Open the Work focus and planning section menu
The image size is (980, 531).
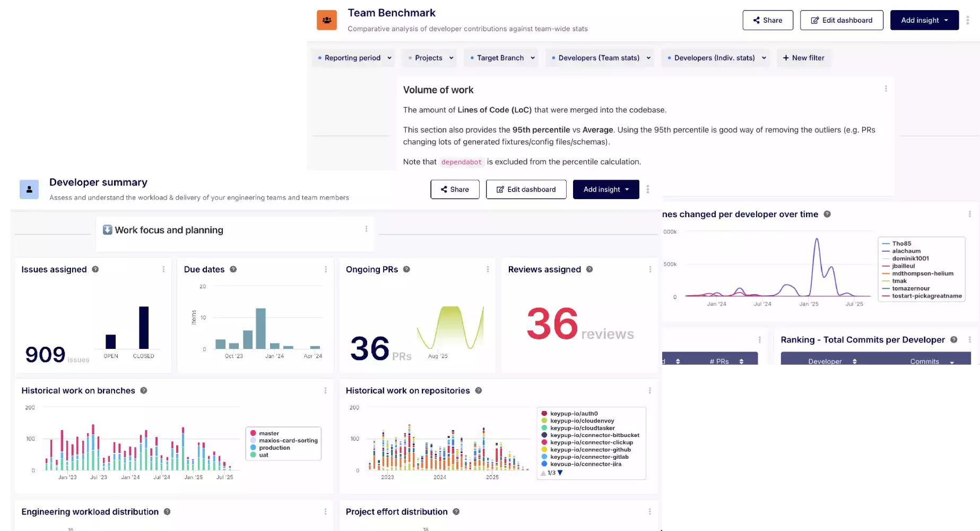pos(366,229)
